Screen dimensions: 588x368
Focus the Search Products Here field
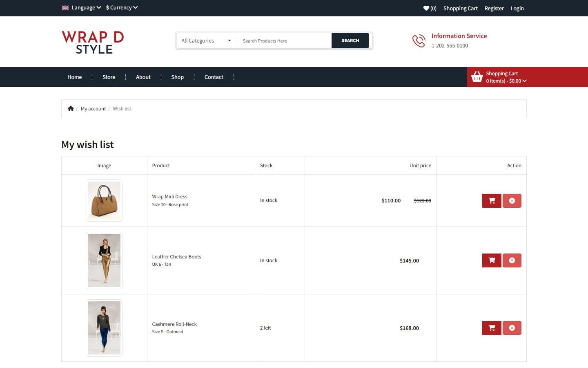coord(284,40)
